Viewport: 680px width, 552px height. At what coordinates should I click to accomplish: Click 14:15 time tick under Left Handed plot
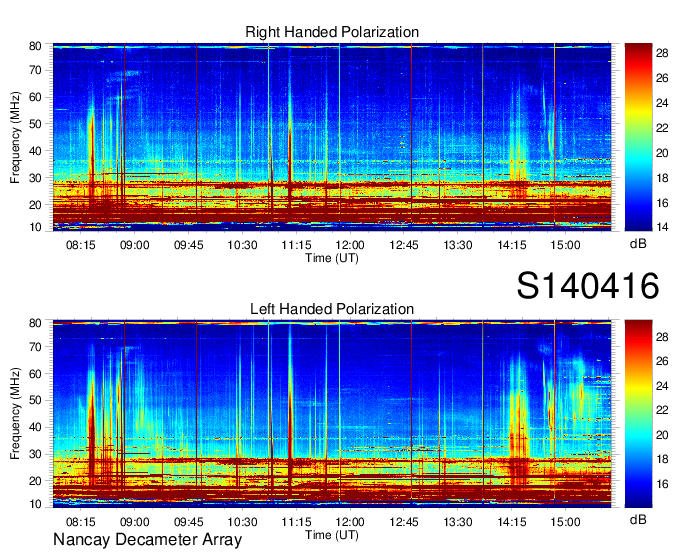coord(512,522)
